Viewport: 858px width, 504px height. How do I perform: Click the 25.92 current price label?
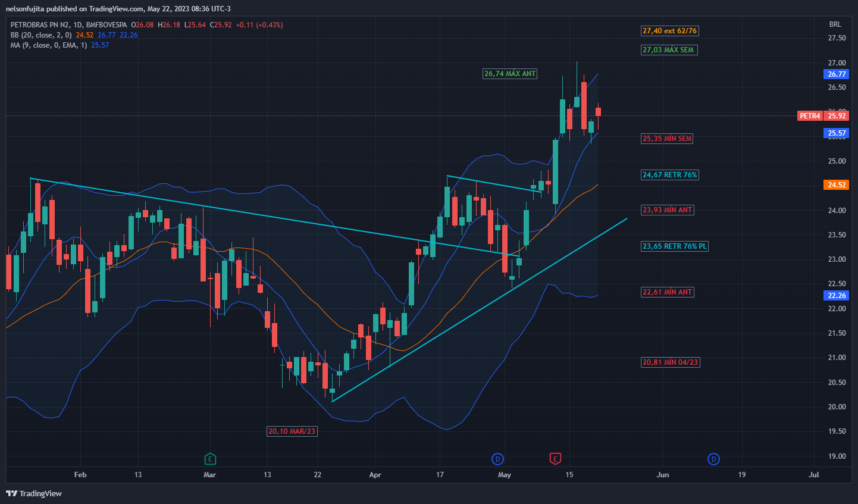click(837, 116)
